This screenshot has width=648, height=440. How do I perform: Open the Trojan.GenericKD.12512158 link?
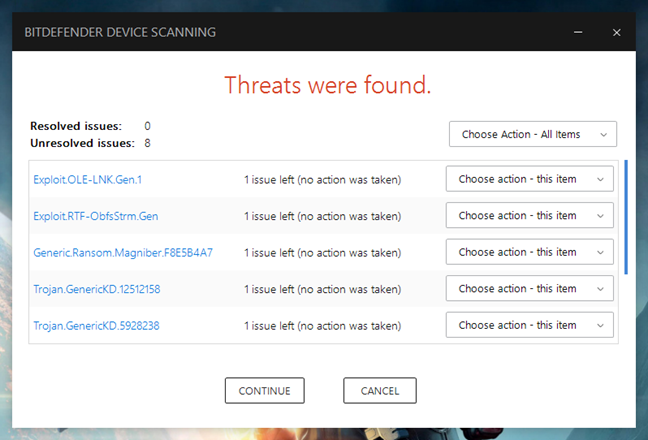tap(97, 289)
